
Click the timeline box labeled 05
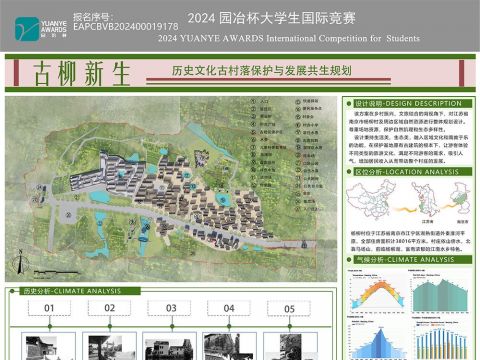coord(289,309)
